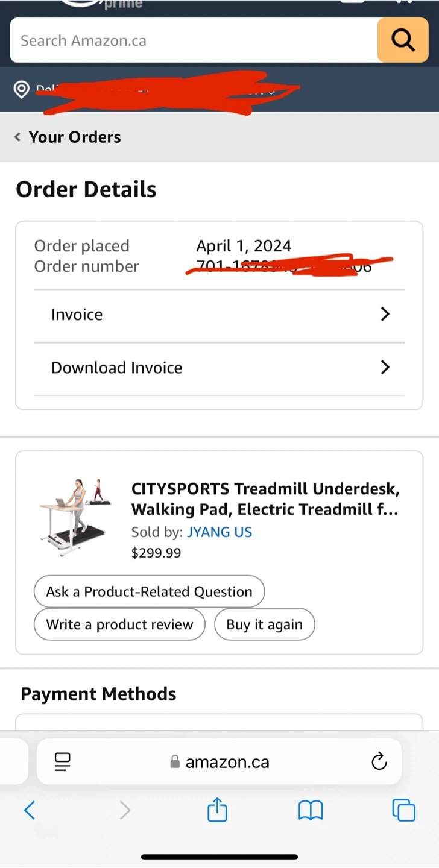Go back with Safari's back arrow

click(x=30, y=810)
